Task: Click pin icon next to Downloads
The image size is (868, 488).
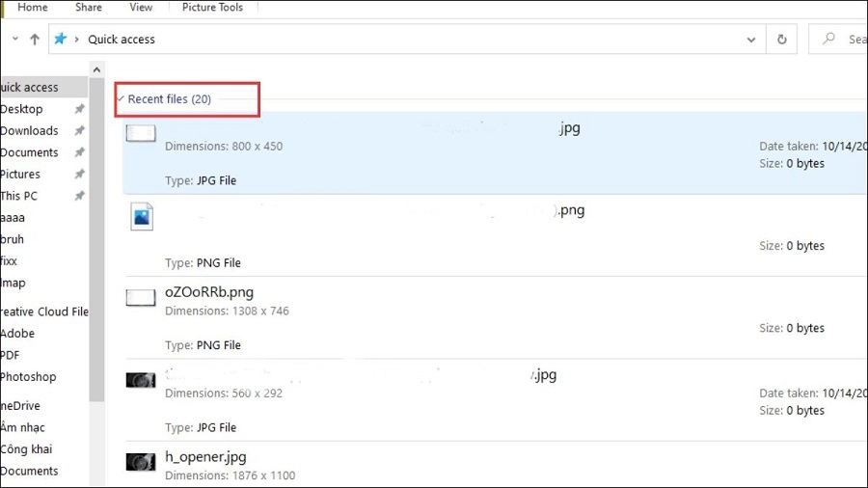Action: pos(80,130)
